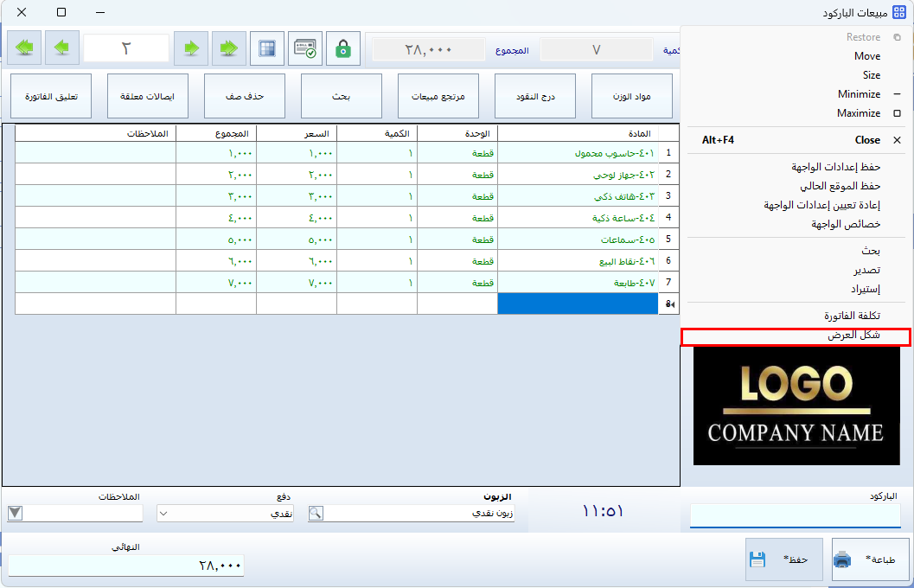
Task: Click تعليق الفاتورة suspend invoice button
Action: pos(51,96)
